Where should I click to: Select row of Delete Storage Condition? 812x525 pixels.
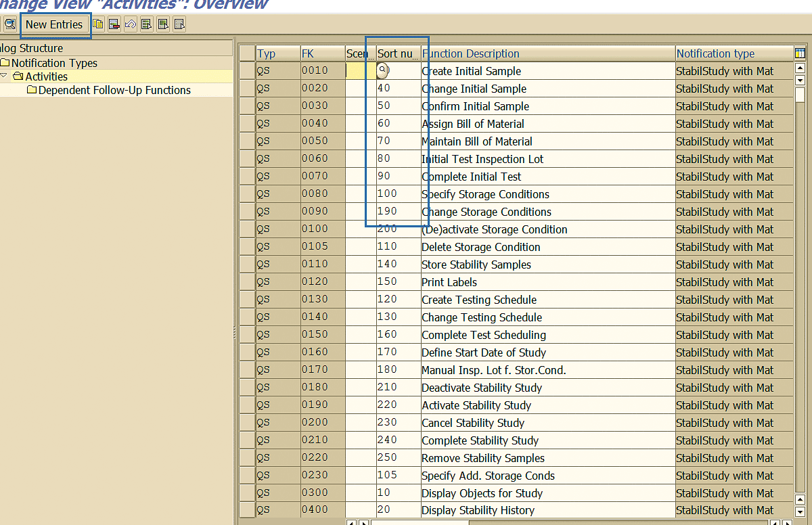(x=247, y=247)
